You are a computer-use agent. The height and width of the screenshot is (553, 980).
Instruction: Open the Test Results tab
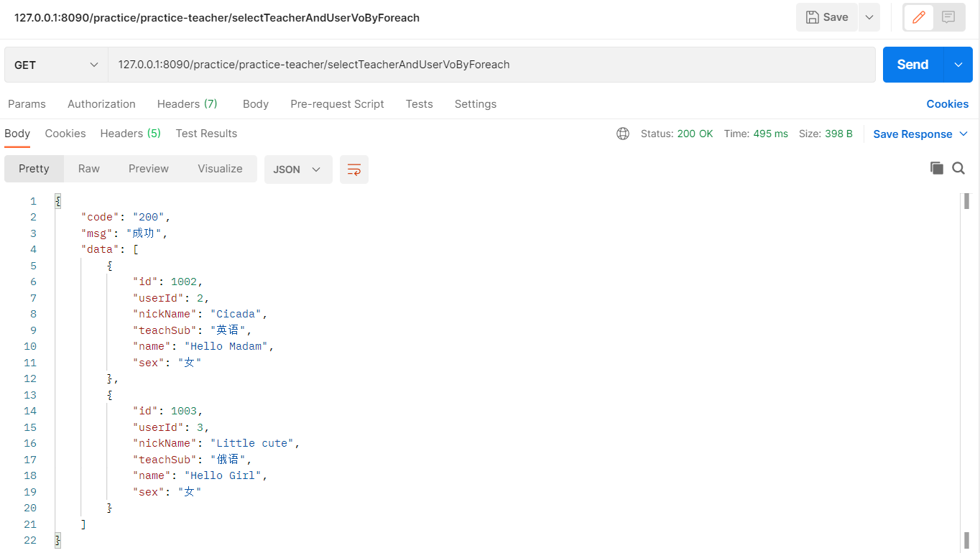(x=206, y=134)
